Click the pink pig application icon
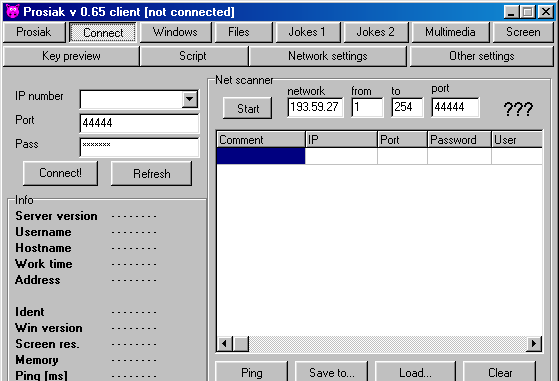This screenshot has height=381, width=559. [x=12, y=11]
